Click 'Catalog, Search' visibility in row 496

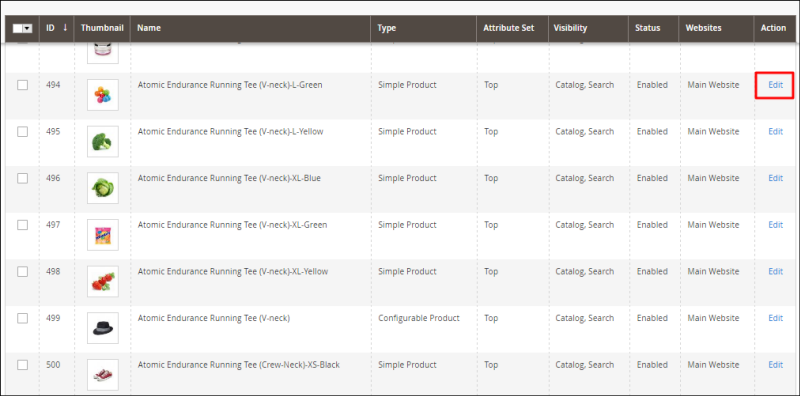(585, 178)
